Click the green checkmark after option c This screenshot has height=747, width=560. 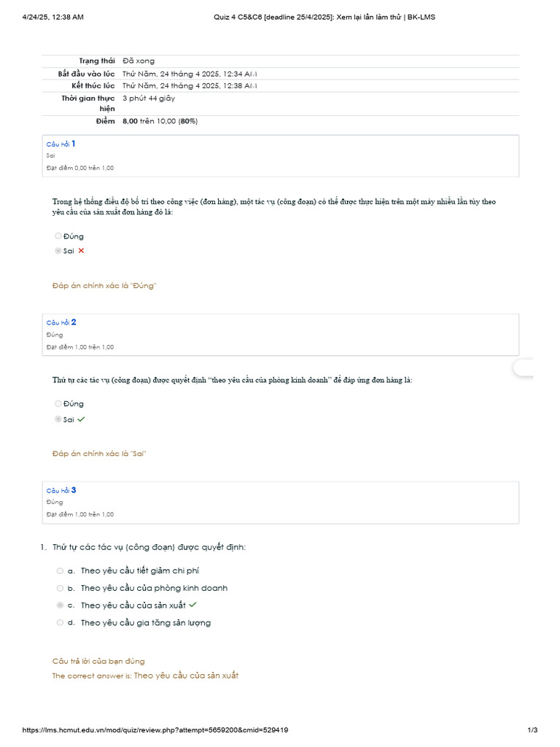pyautogui.click(x=192, y=605)
